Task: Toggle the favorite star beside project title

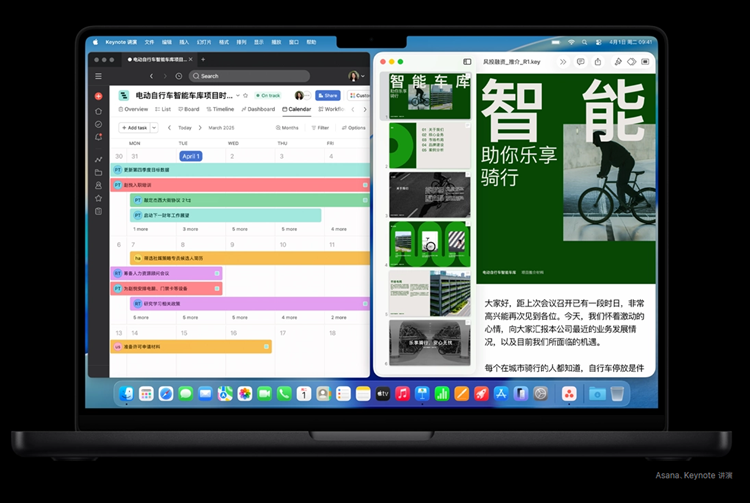Action: click(246, 95)
